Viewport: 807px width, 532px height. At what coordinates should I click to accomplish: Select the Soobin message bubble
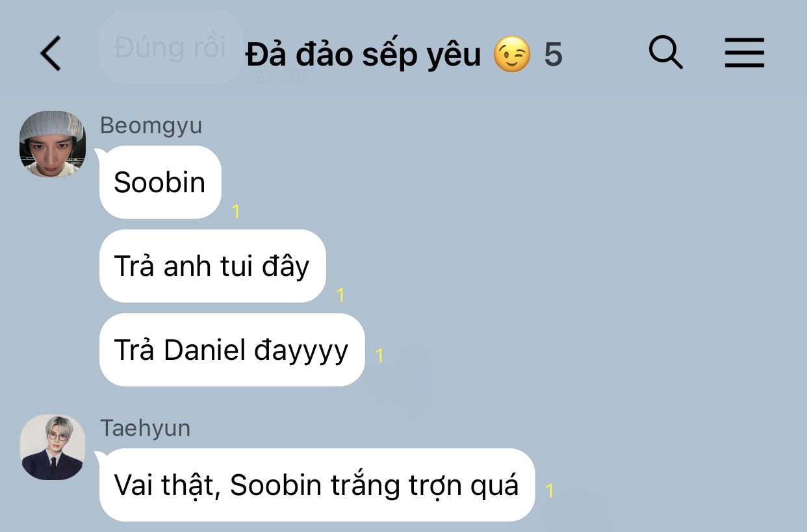tap(160, 183)
